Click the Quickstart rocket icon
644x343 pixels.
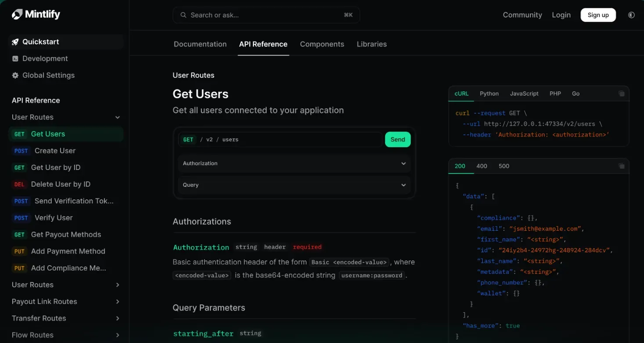pos(15,42)
